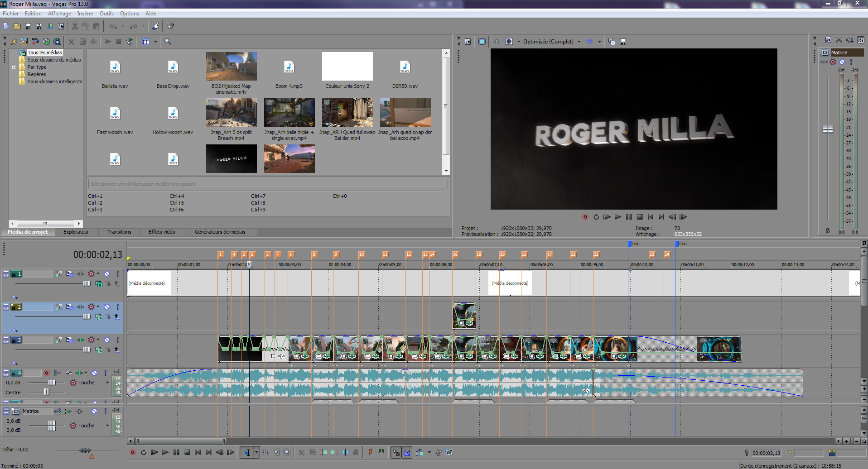Open the Touche automation dropdown on Matrice bus
Image resolution: width=868 pixels, height=469 pixels.
coord(107,426)
